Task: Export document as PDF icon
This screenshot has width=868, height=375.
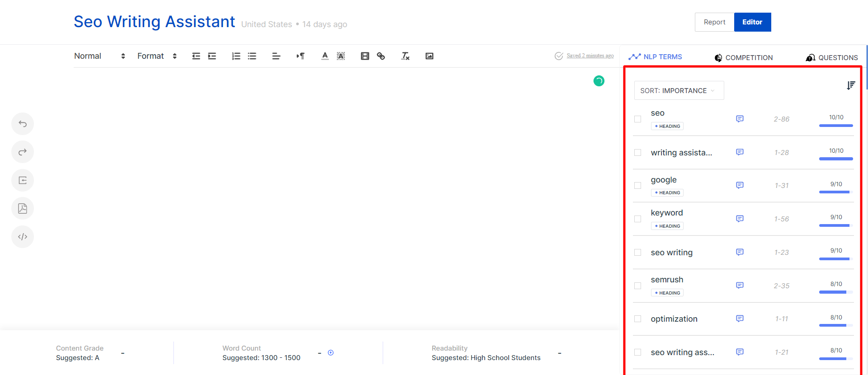Action: point(23,208)
